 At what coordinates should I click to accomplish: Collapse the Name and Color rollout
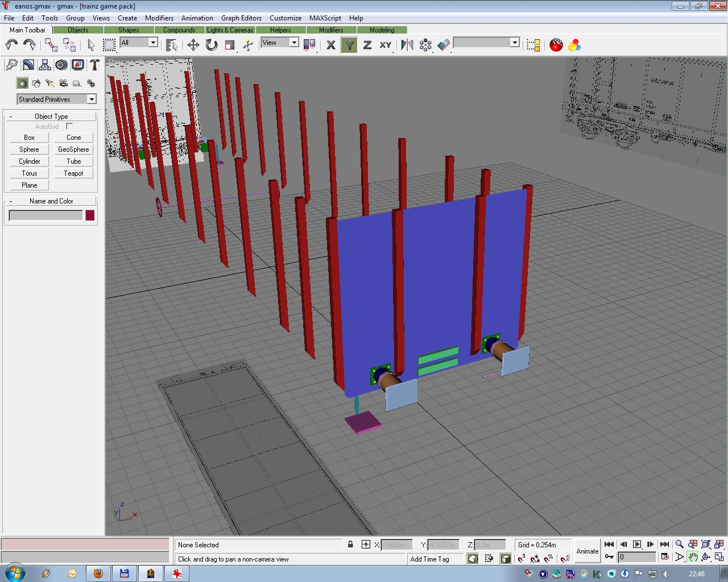coord(51,201)
